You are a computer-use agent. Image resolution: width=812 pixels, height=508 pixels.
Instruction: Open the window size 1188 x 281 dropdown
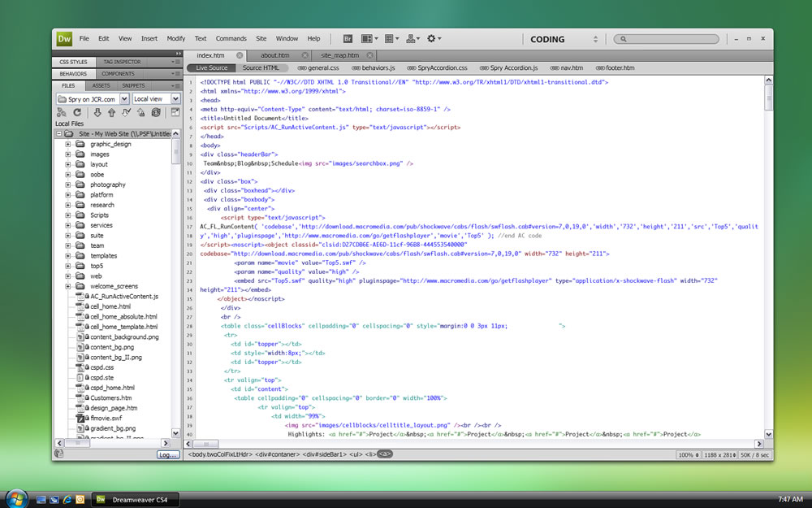coord(719,454)
